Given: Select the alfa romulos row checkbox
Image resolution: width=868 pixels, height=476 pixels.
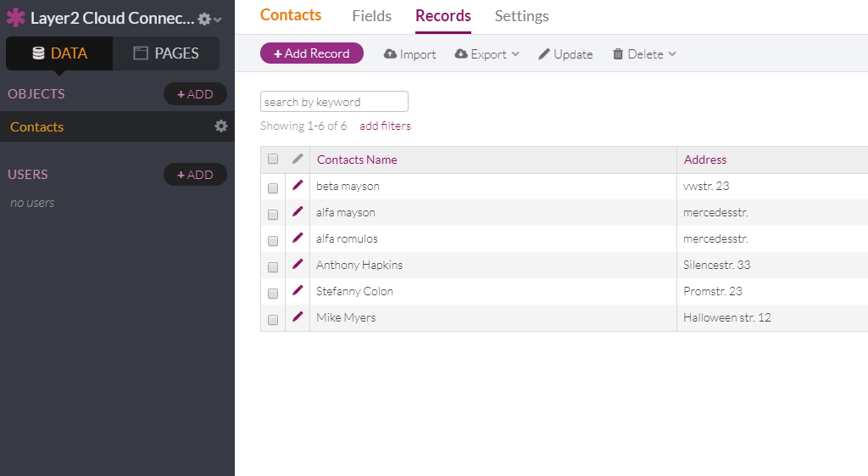Looking at the screenshot, I should [x=273, y=241].
